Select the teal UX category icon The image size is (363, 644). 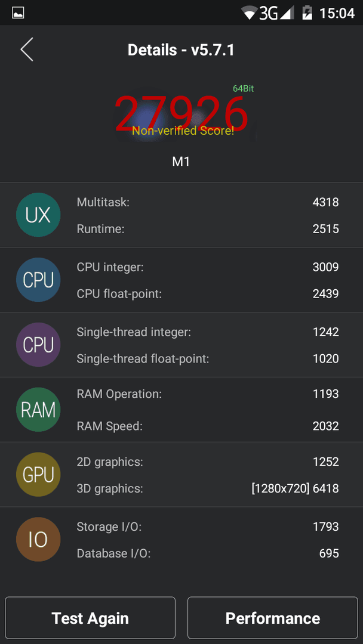click(x=38, y=215)
